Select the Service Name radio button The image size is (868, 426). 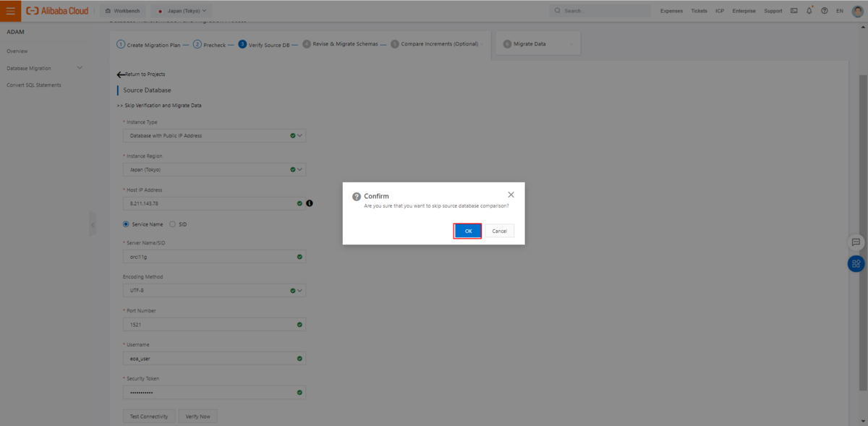[126, 224]
